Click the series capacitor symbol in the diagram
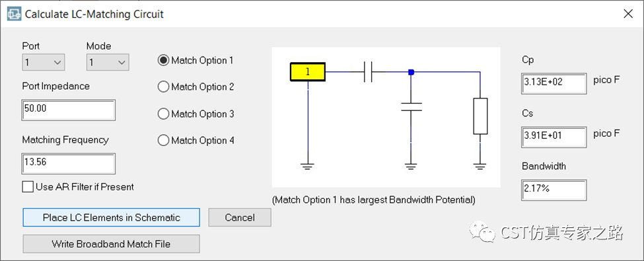This screenshot has width=644, height=261. point(369,72)
